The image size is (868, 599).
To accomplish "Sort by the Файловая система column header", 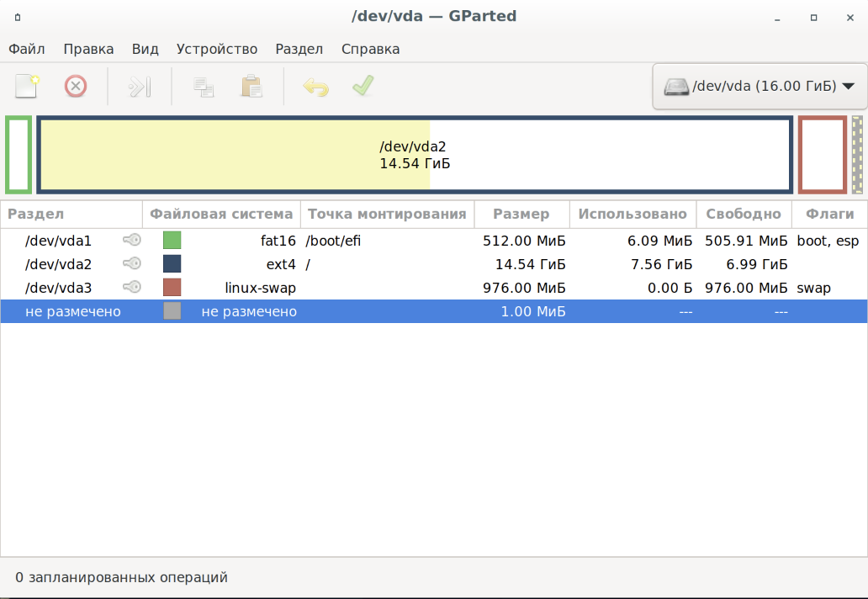I will tap(221, 215).
